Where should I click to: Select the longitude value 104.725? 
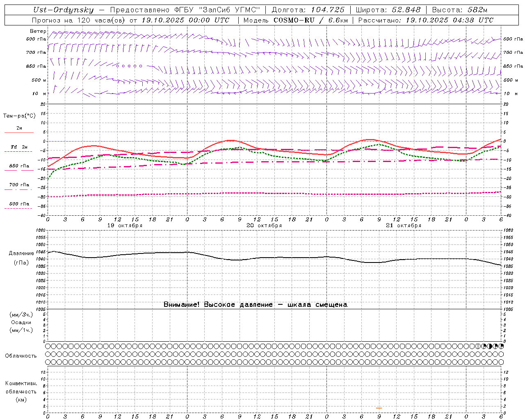pyautogui.click(x=327, y=10)
